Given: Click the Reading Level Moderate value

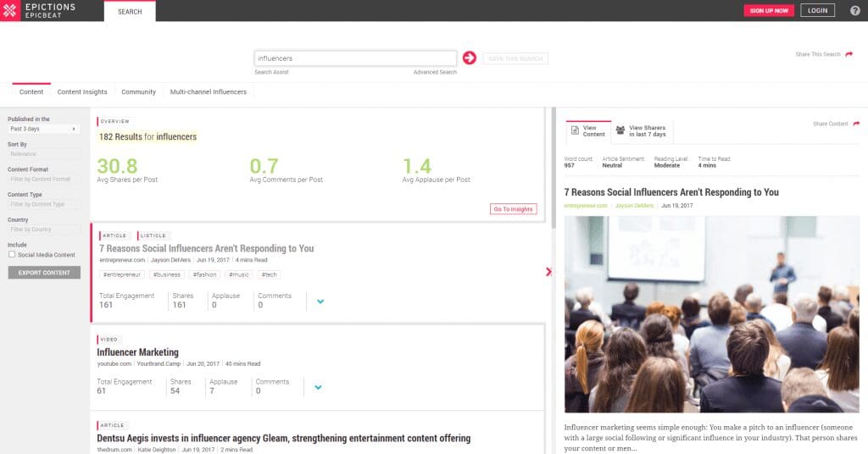Looking at the screenshot, I should (666, 165).
